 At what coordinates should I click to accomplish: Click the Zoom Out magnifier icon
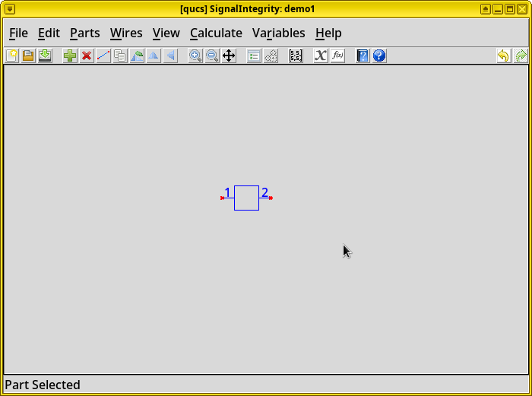pyautogui.click(x=212, y=55)
